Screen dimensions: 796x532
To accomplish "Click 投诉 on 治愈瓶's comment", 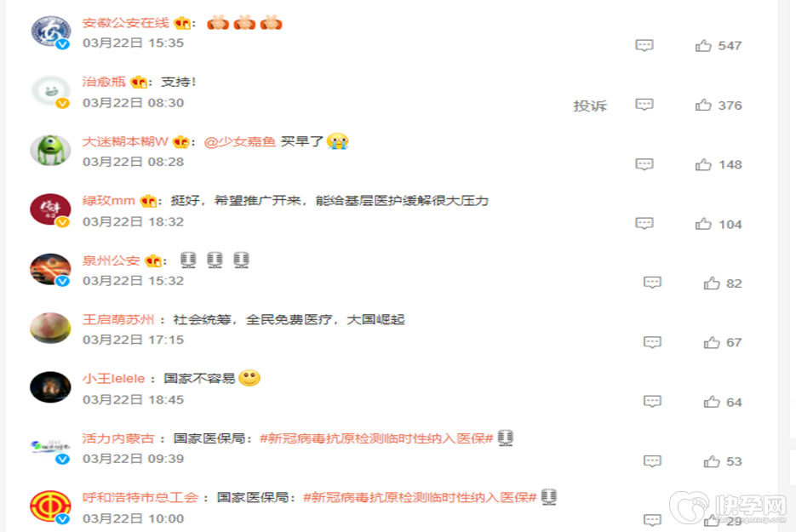I will pos(590,106).
